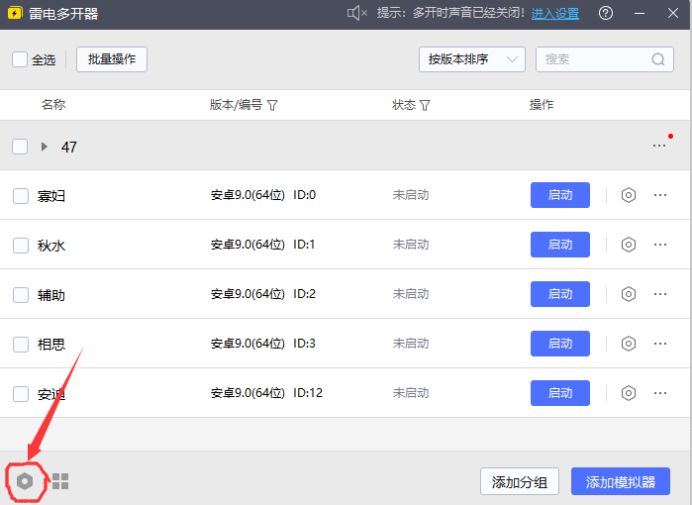
Task: Start the 秋水 emulator with 启动
Action: click(x=560, y=245)
